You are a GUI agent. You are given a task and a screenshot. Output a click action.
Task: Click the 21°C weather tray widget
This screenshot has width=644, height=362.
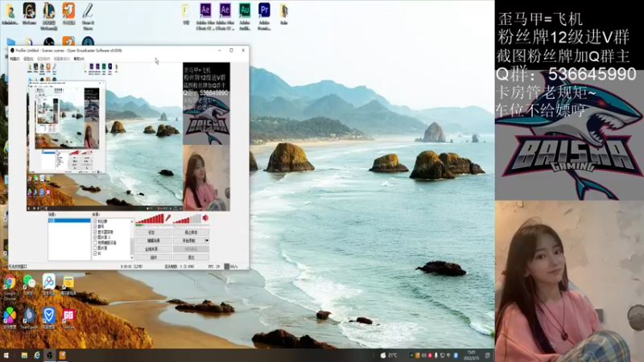pos(389,355)
